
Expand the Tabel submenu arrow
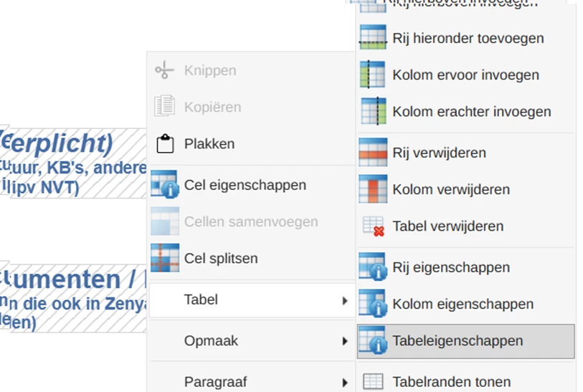point(345,300)
